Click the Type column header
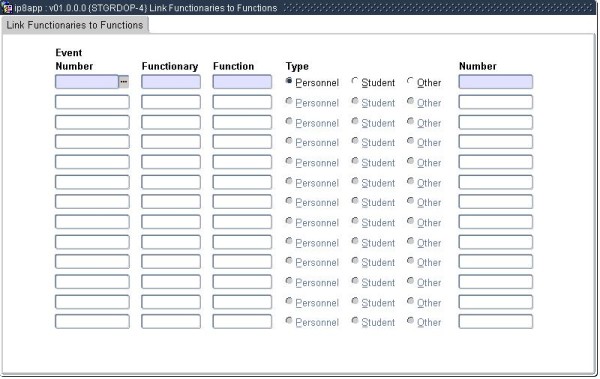 [297, 67]
